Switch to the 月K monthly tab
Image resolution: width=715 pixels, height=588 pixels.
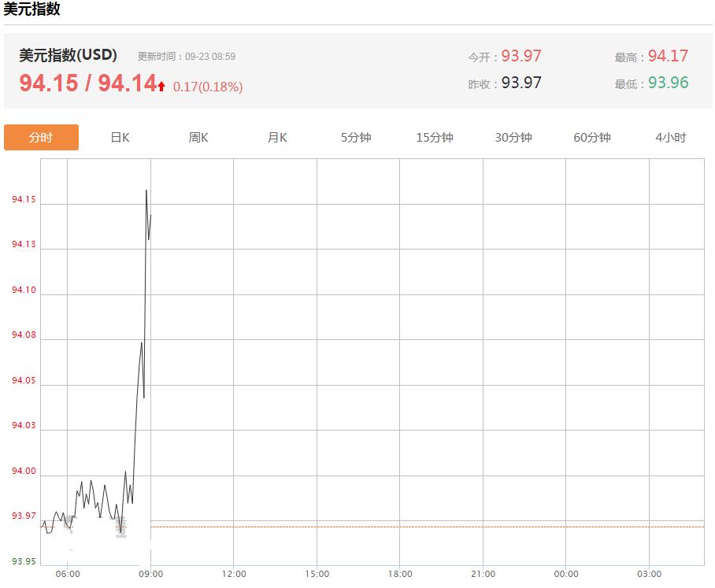coord(277,137)
